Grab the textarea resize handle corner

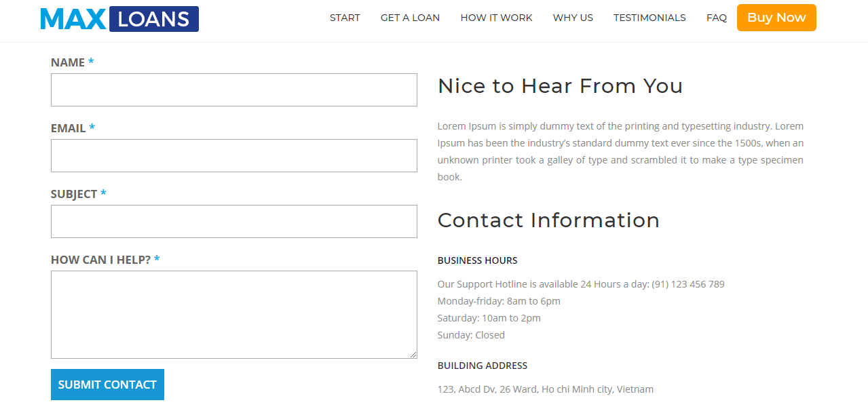pyautogui.click(x=413, y=354)
